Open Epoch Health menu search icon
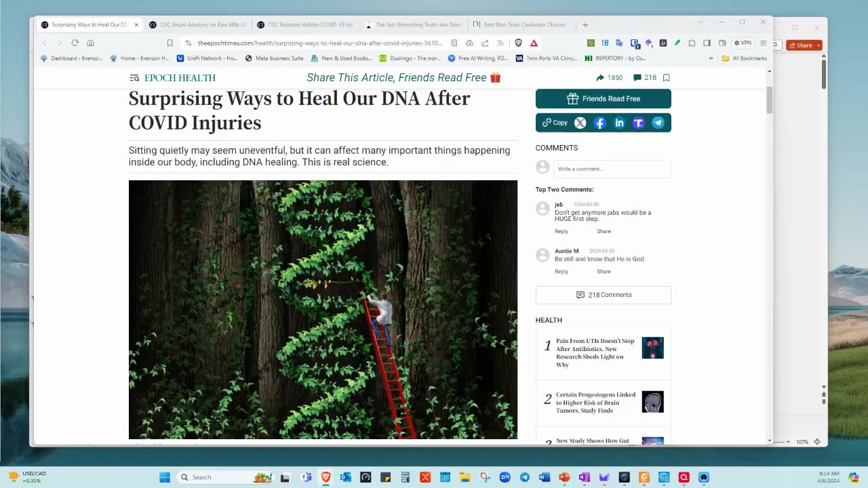This screenshot has width=868, height=488. coord(134,78)
